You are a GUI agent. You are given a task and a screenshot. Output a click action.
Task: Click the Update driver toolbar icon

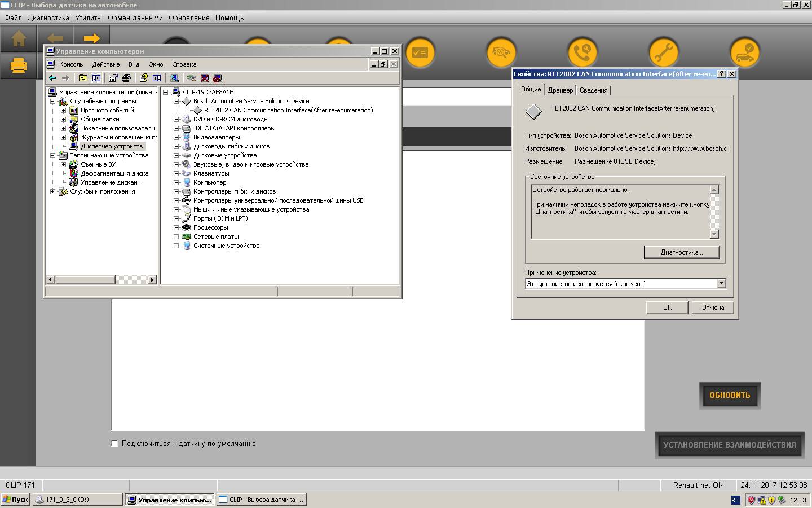click(x=192, y=78)
